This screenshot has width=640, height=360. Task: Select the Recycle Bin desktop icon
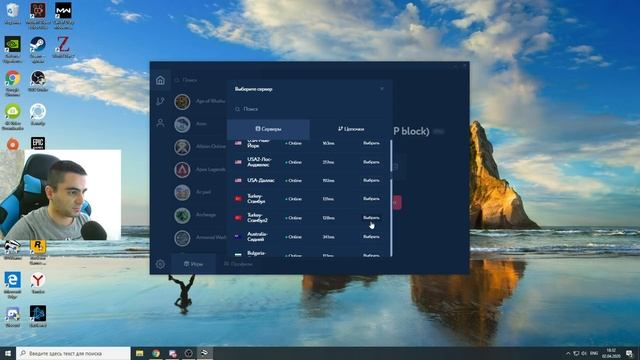[13, 13]
